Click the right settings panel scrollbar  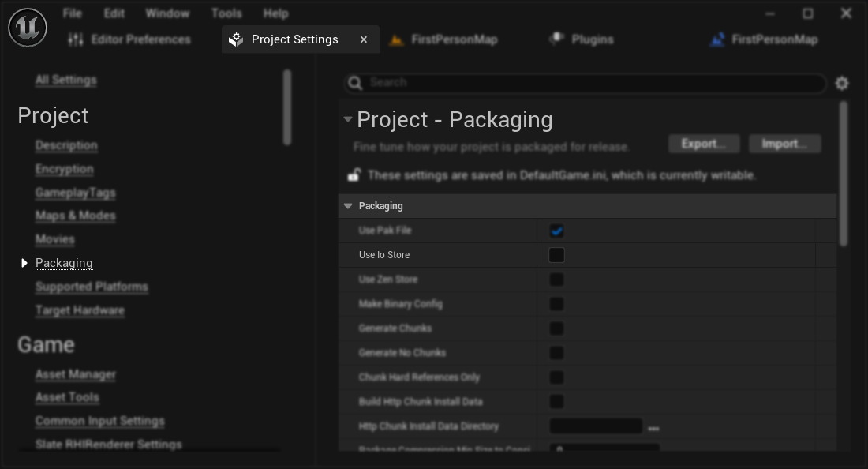(x=843, y=174)
